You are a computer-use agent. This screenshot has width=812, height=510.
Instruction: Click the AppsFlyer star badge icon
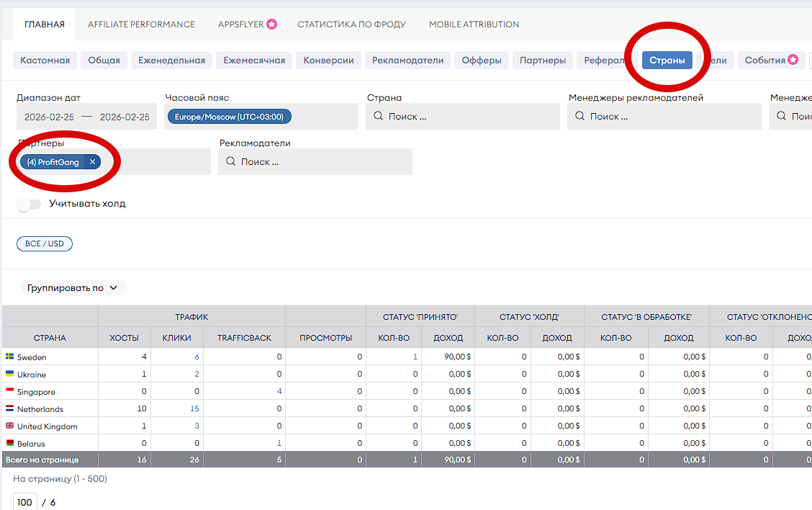click(x=272, y=24)
